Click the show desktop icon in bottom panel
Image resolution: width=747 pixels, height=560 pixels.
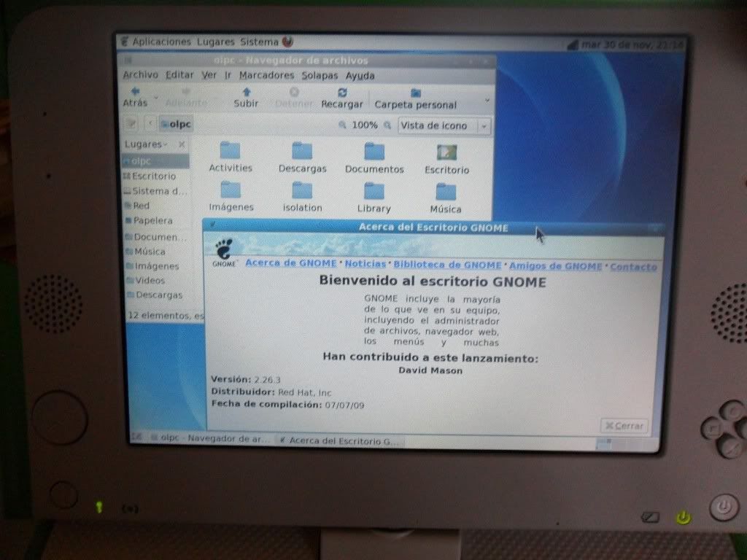(x=136, y=437)
